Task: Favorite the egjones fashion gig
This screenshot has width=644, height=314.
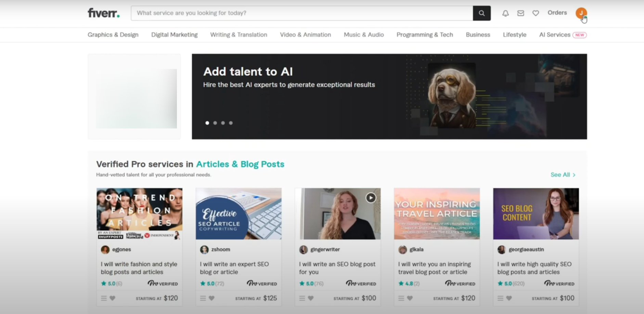Action: [113, 298]
